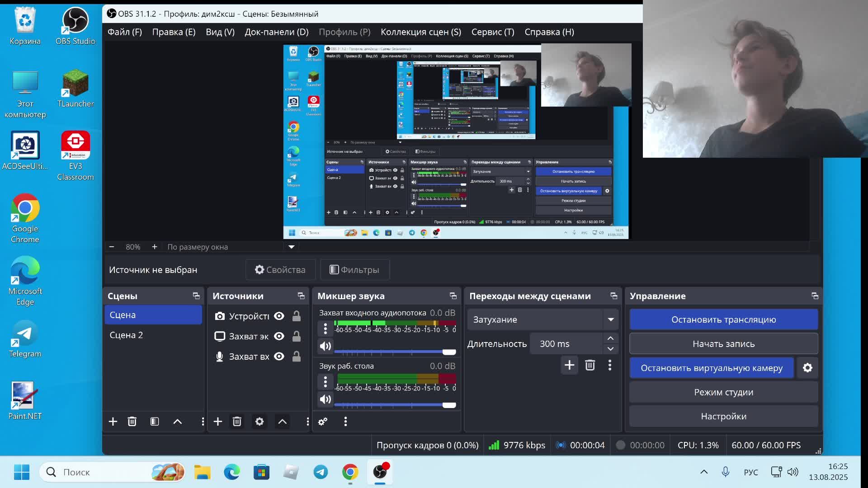
Task: Delete the selected scene with trash icon
Action: [132, 422]
